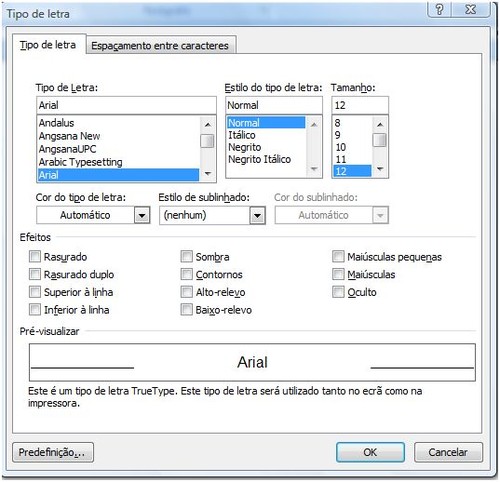Click the font list scrollbar thumb
Viewport: 500px width, 482px height.
pos(207,141)
